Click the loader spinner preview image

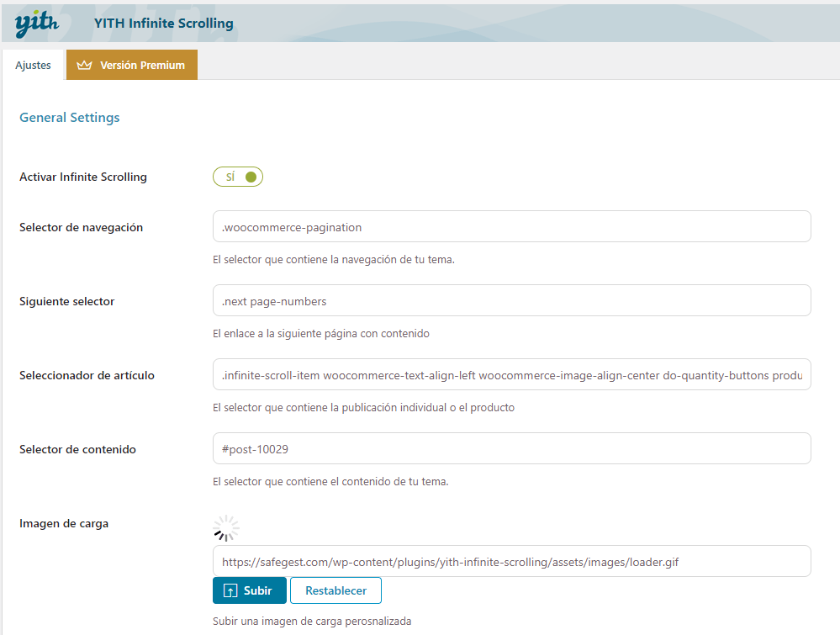pos(225,528)
